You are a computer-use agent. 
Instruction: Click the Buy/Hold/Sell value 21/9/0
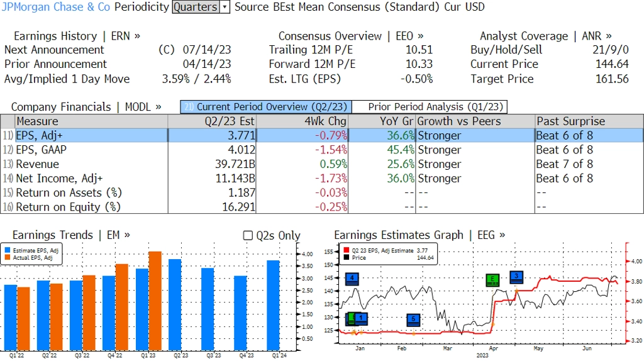click(611, 50)
